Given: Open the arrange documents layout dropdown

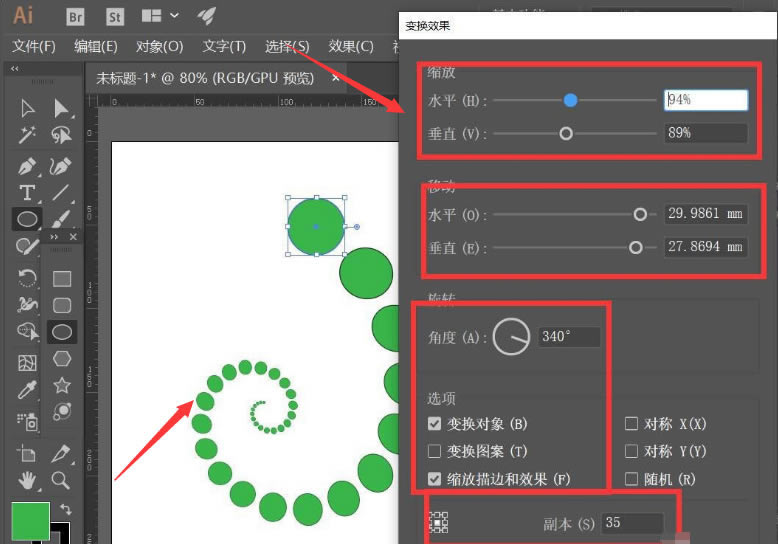Looking at the screenshot, I should (160, 16).
